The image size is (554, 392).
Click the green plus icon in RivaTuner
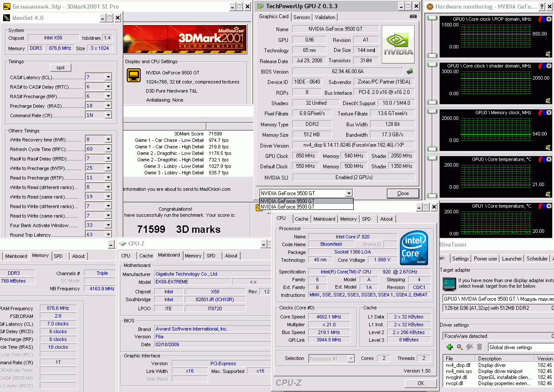[x=450, y=347]
